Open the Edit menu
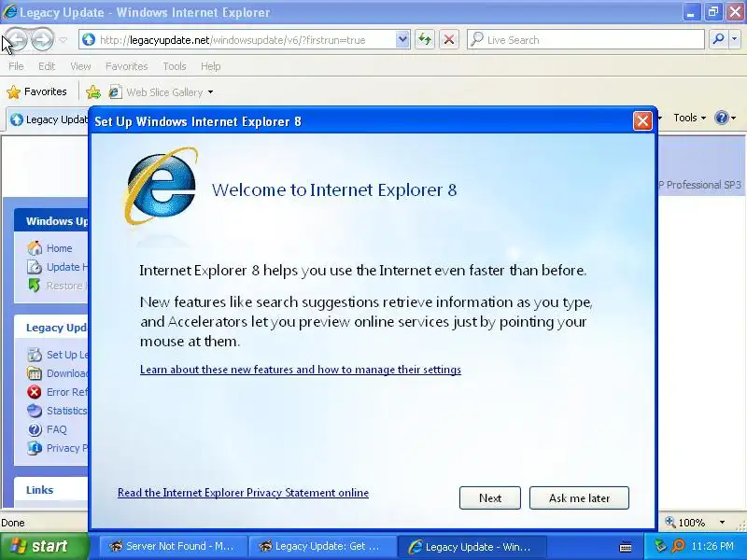Image resolution: width=747 pixels, height=560 pixels. (47, 66)
